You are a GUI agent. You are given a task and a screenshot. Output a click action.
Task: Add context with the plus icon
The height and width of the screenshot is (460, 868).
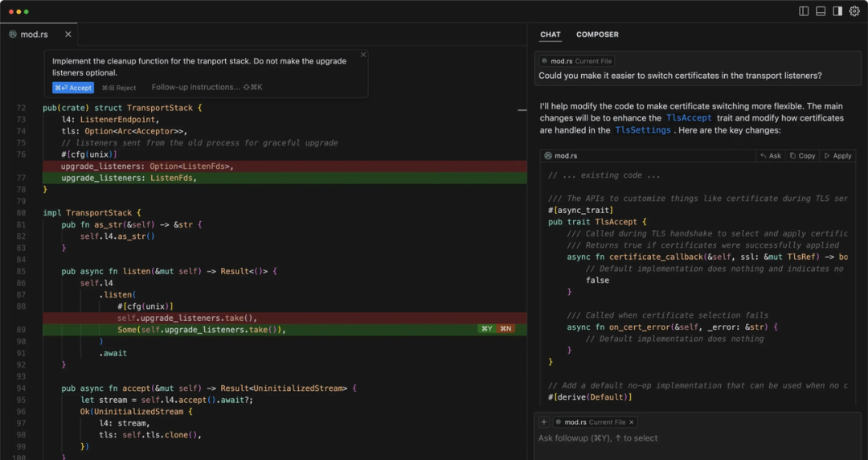pyautogui.click(x=543, y=421)
